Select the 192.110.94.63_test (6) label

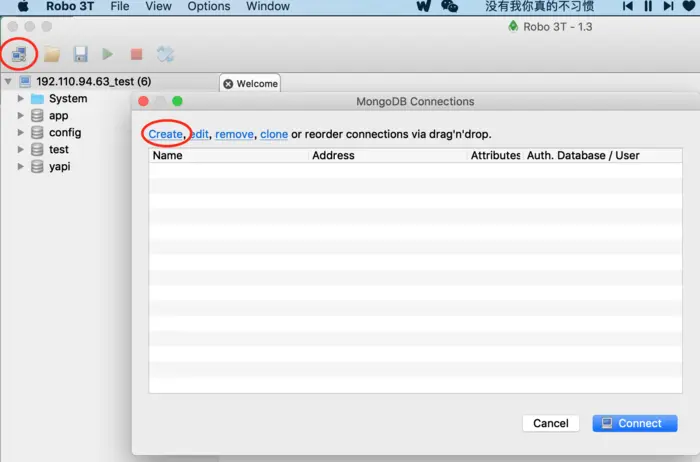pos(94,82)
